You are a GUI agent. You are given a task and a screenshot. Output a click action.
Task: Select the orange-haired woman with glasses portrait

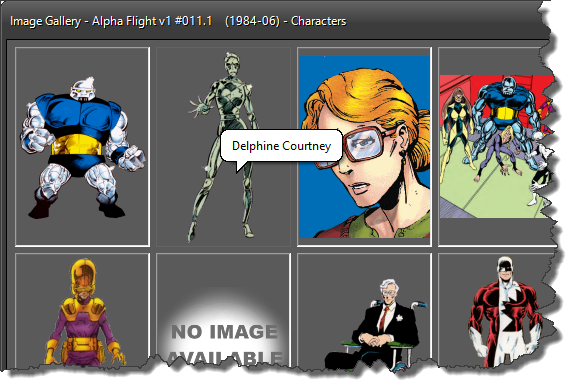pyautogui.click(x=364, y=147)
